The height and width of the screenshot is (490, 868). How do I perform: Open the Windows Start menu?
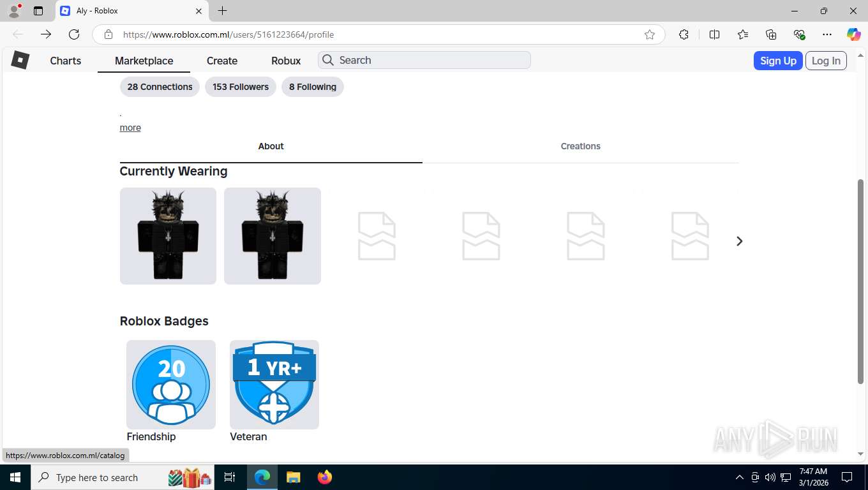(x=15, y=477)
